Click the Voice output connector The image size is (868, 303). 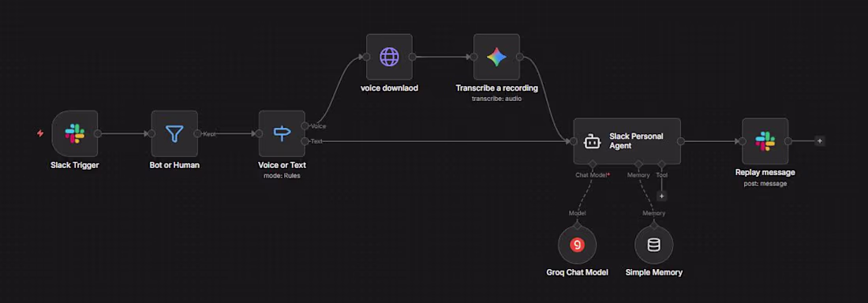305,125
